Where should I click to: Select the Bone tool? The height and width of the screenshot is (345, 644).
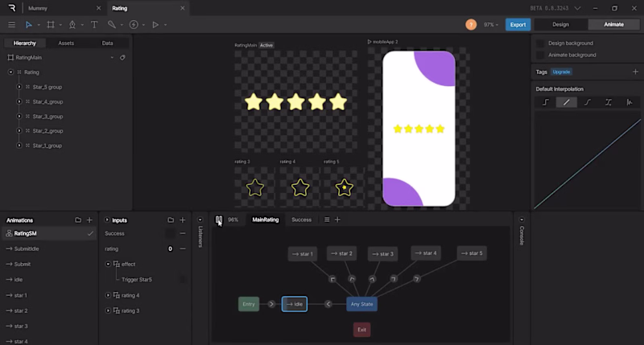(111, 25)
